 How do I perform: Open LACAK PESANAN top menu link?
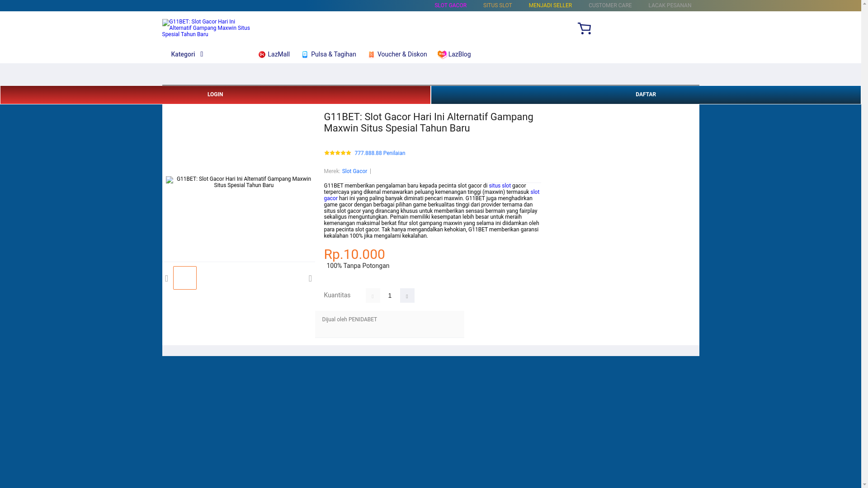point(670,5)
